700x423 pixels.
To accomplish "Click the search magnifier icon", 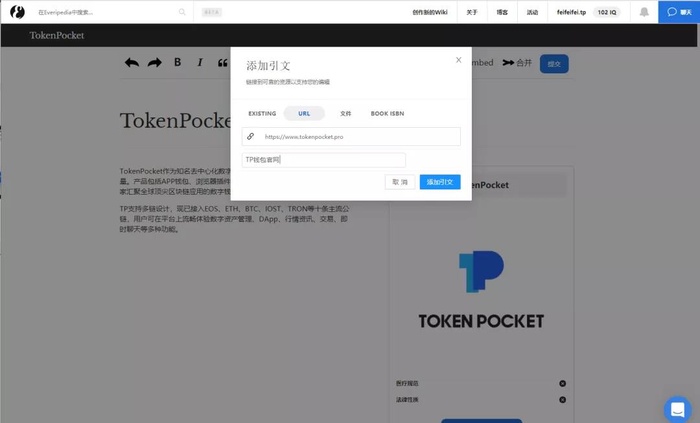I will click(x=182, y=12).
